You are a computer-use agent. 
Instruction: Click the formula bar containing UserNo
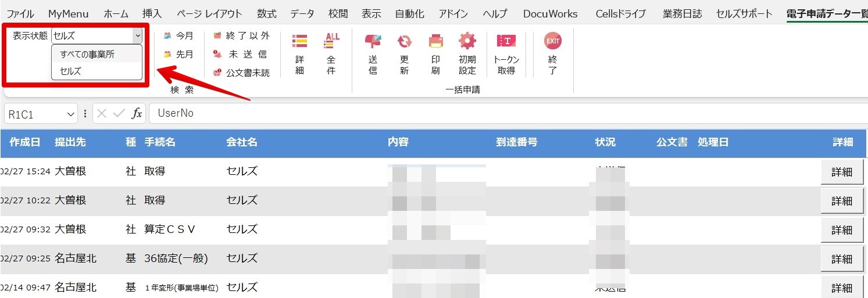coord(509,114)
